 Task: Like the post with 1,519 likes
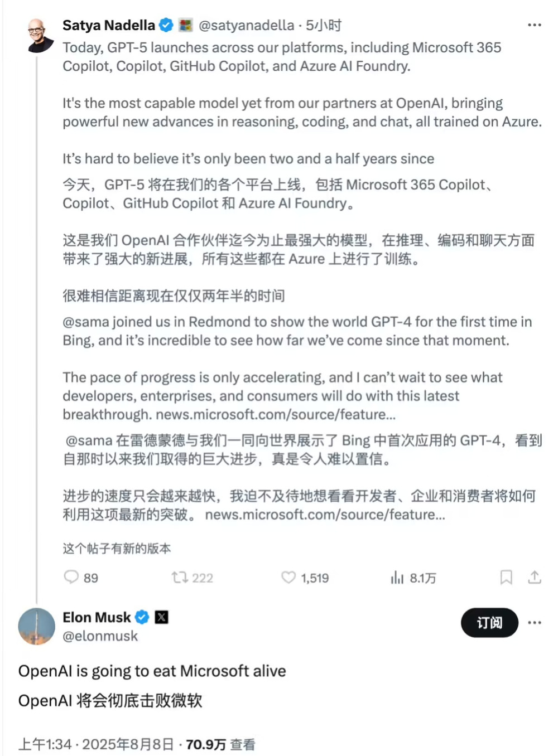coord(288,578)
